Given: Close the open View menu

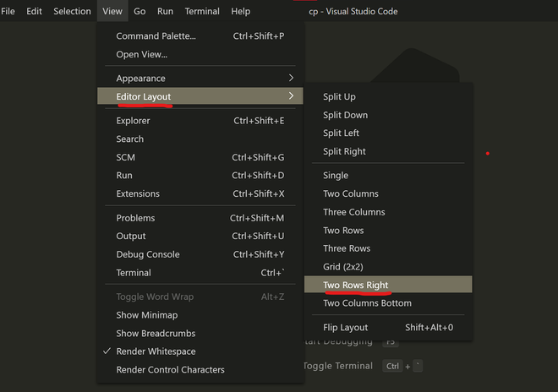Looking at the screenshot, I should (112, 11).
